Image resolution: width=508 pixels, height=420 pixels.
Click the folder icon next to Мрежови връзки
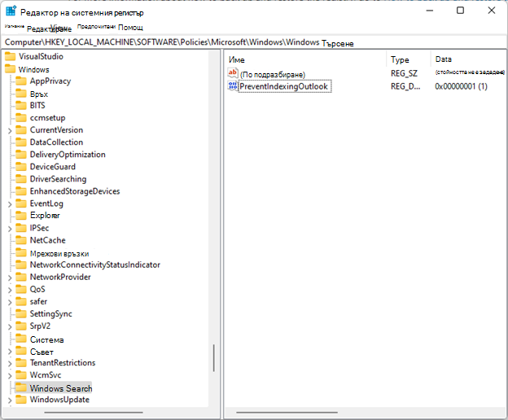pyautogui.click(x=21, y=253)
